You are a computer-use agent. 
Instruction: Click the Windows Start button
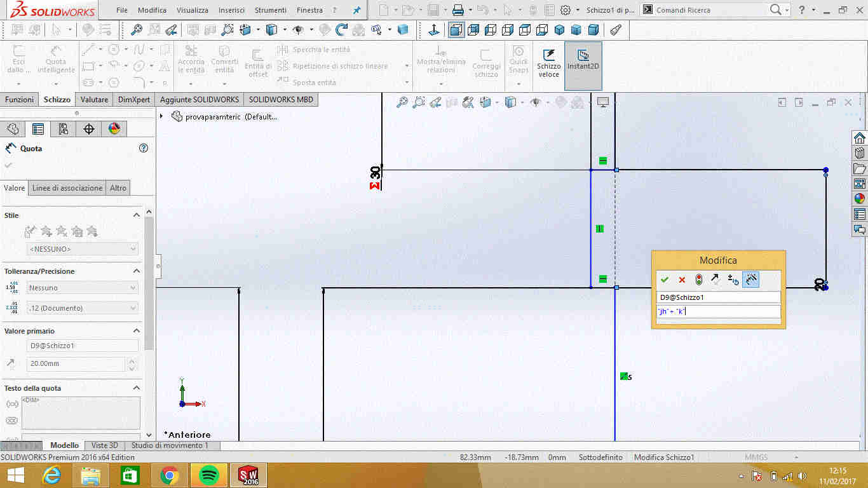pos(15,475)
